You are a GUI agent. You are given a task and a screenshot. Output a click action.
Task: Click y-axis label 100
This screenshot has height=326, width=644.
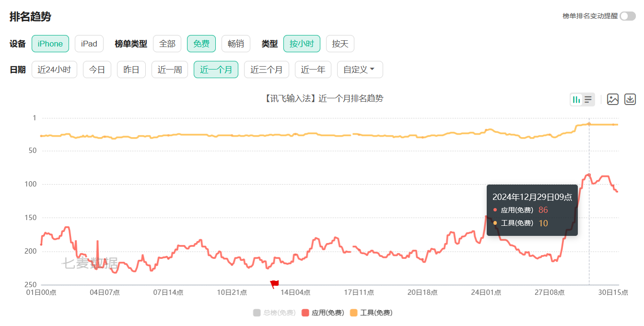30,184
